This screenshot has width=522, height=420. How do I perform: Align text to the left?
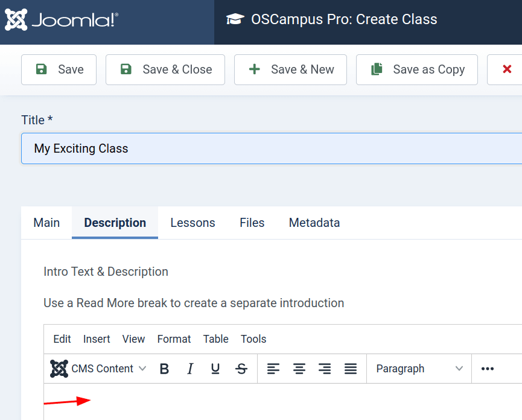pyautogui.click(x=273, y=369)
